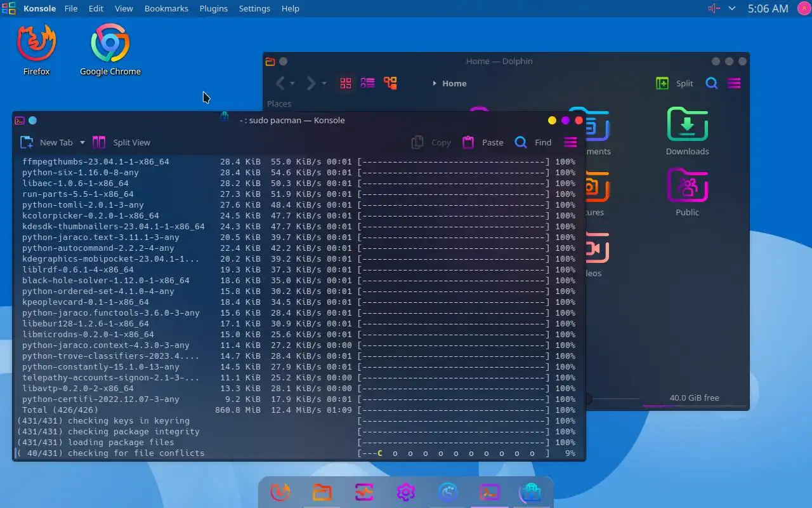
Task: Click Paste in Konsole toolbar
Action: [483, 142]
